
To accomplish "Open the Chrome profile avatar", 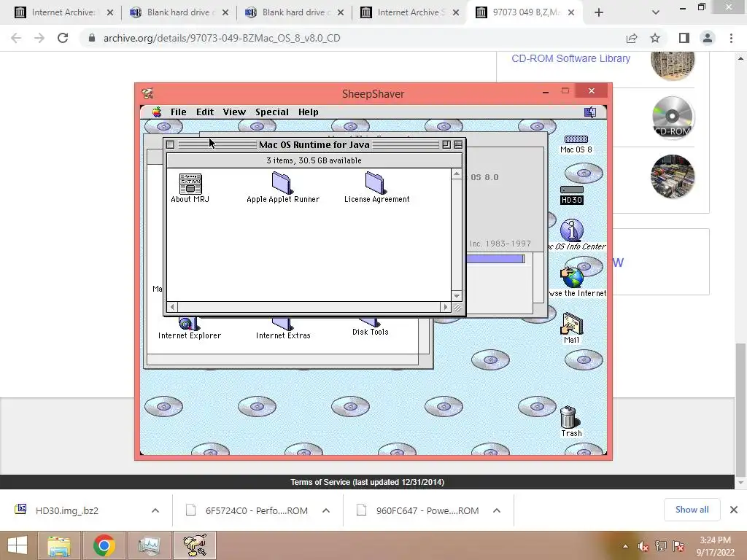I will coord(708,38).
